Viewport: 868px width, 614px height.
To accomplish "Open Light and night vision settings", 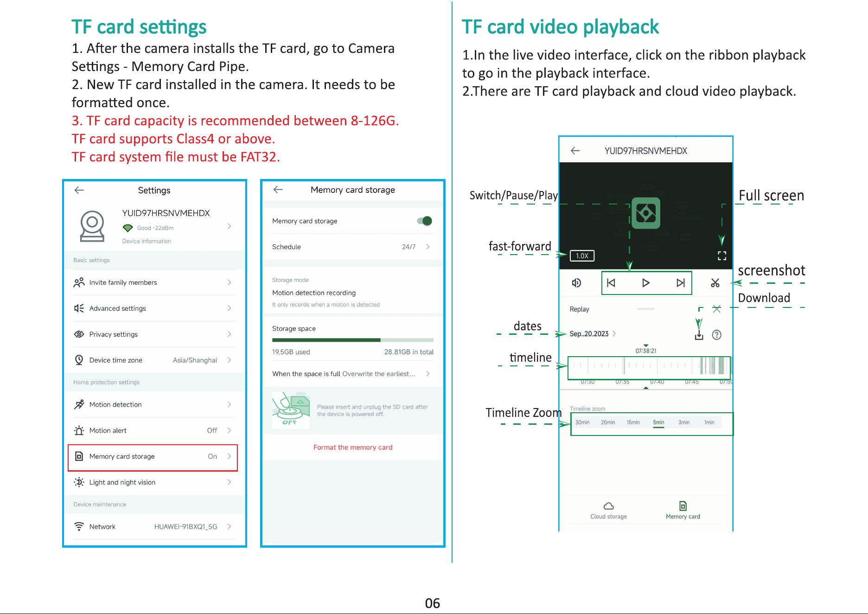I will pos(154,482).
